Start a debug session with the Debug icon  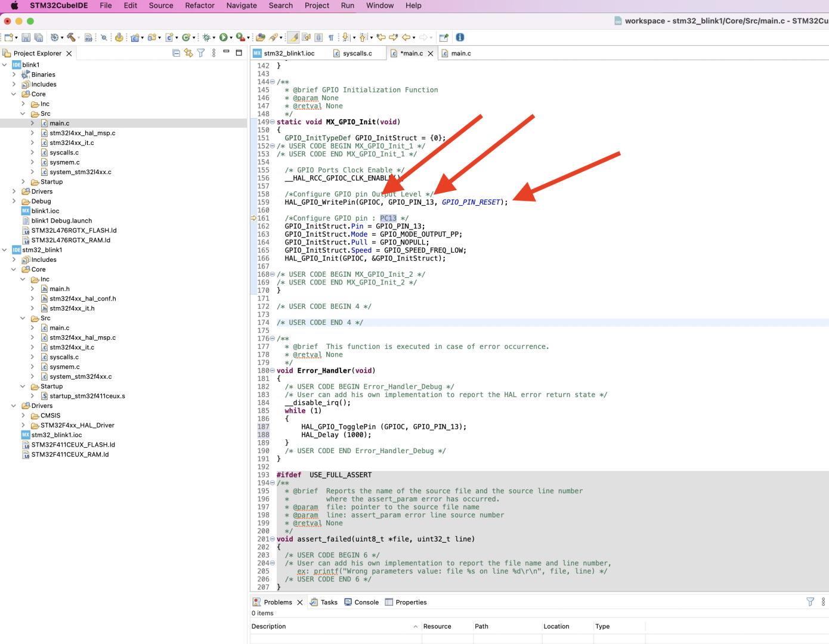point(207,37)
